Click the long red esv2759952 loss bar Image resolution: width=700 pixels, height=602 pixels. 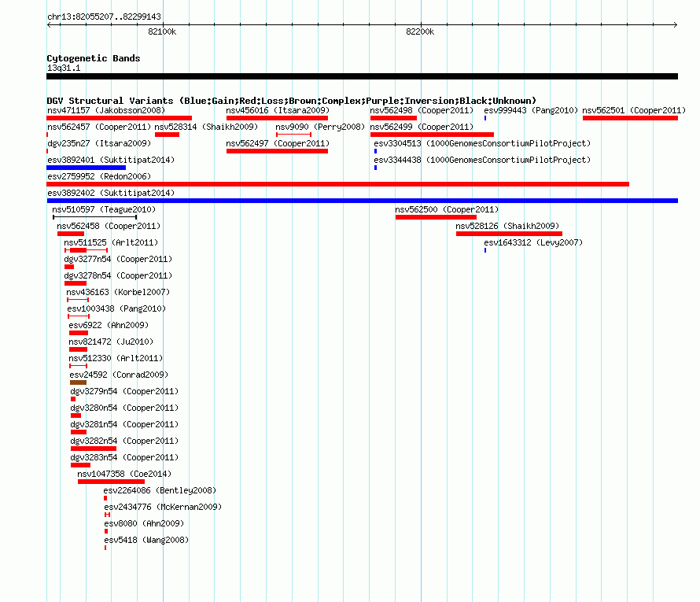click(338, 184)
